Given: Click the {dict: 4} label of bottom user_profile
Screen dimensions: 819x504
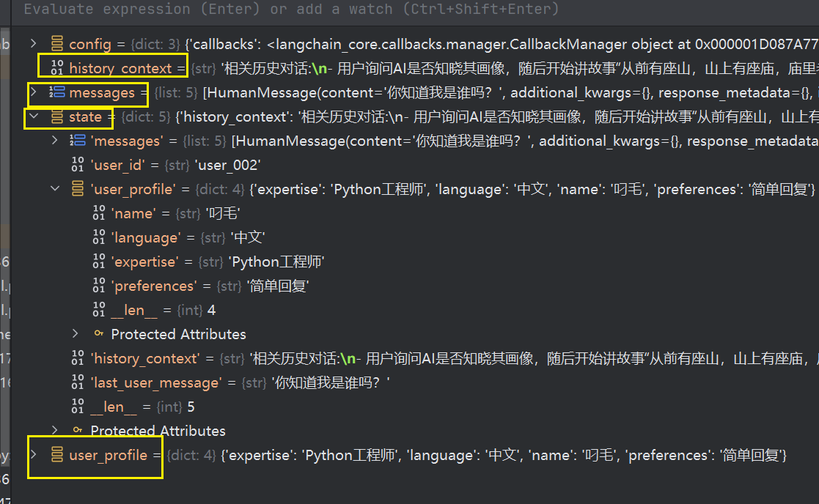Looking at the screenshot, I should click(191, 455).
